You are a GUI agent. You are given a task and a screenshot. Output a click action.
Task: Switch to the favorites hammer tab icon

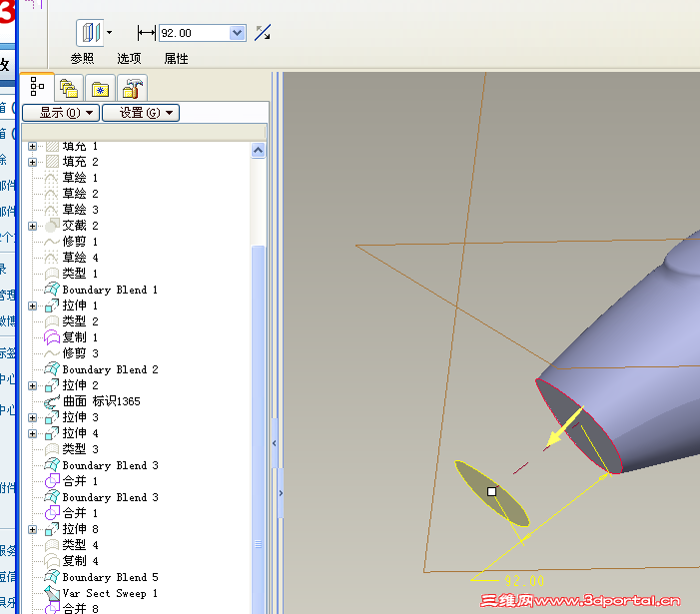point(132,88)
